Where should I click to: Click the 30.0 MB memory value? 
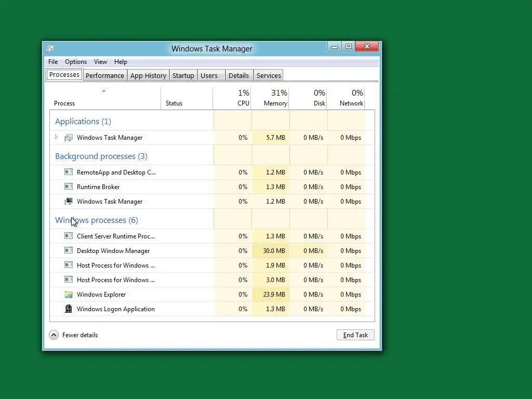(x=274, y=251)
